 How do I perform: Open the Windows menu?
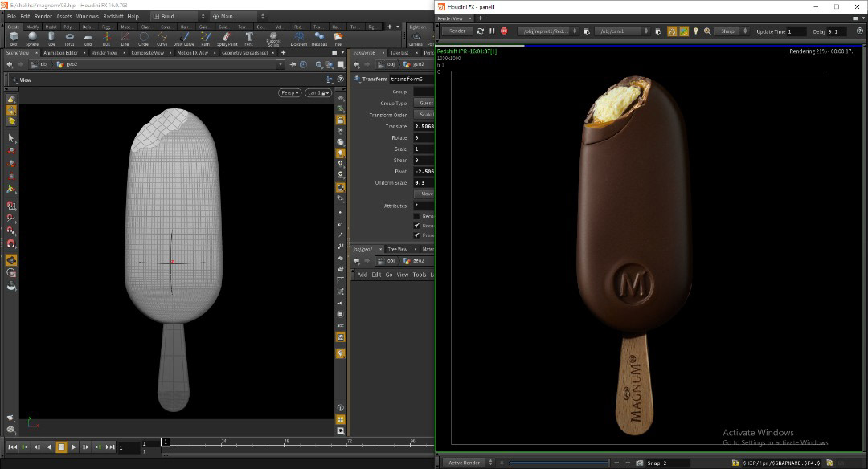coord(87,17)
